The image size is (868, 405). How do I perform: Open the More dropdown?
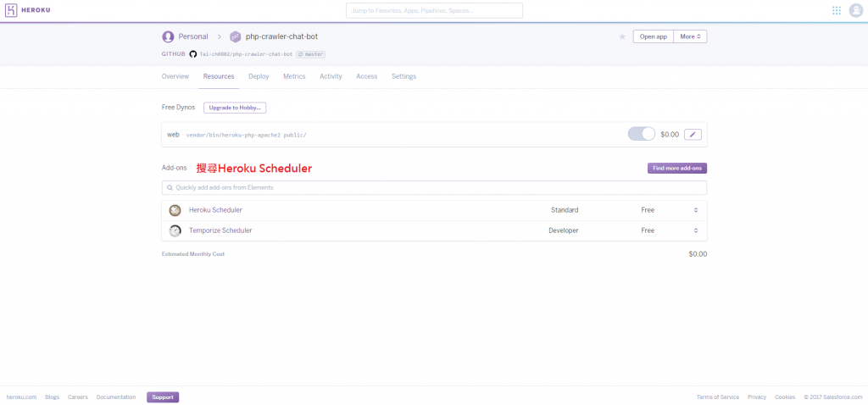tap(690, 36)
